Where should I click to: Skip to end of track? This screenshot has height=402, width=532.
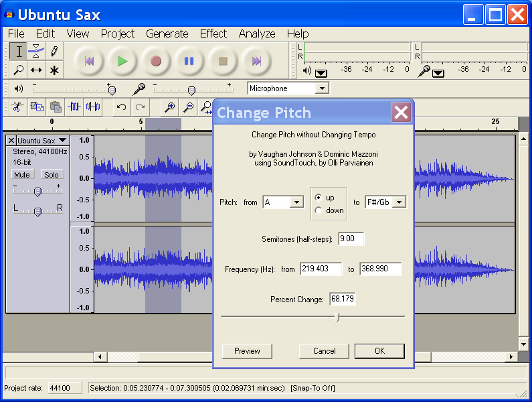(x=256, y=61)
